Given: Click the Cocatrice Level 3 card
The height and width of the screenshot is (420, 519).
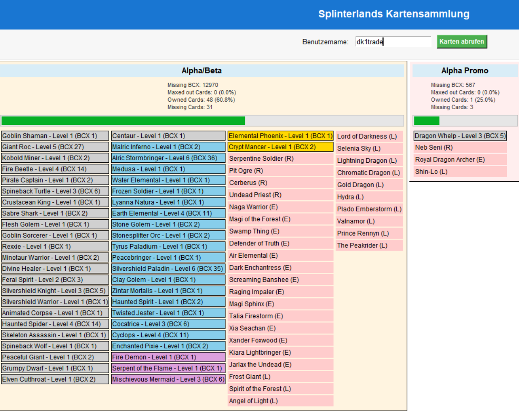Looking at the screenshot, I should point(168,324).
